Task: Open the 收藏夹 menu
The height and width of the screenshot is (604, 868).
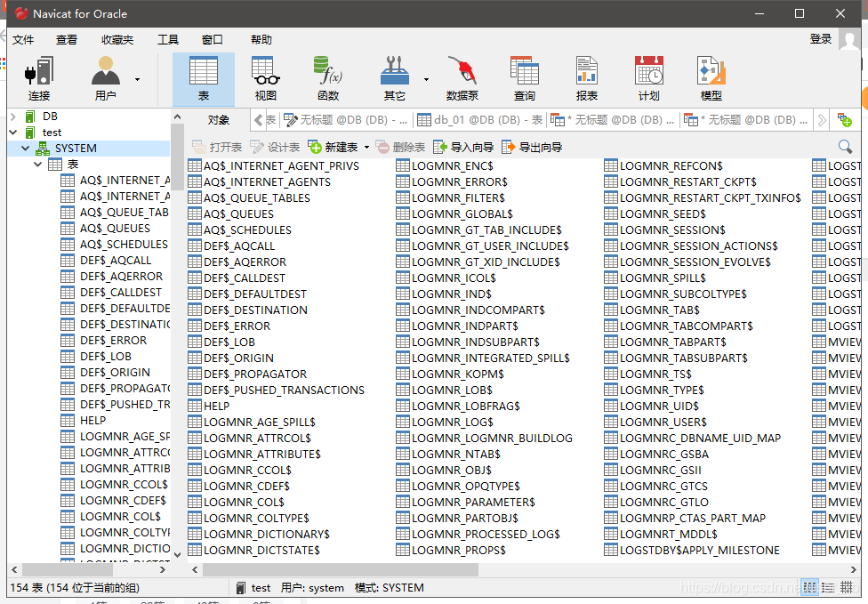Action: [117, 40]
